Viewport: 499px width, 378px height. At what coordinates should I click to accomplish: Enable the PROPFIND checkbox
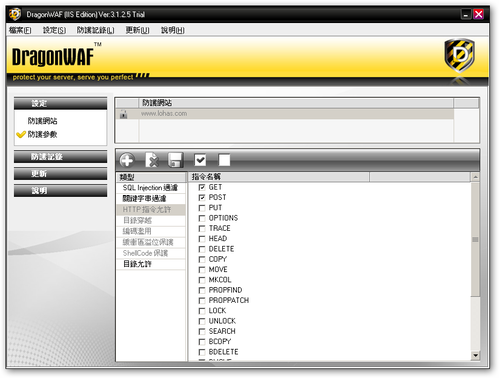pyautogui.click(x=202, y=291)
